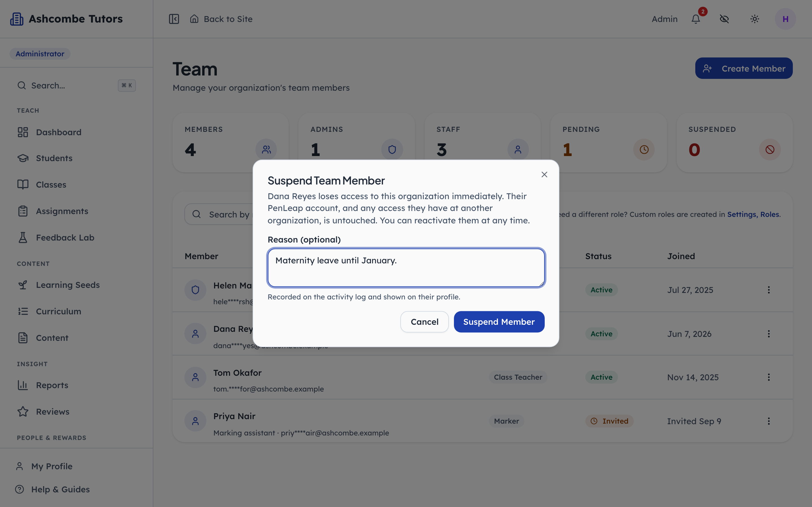
Task: Click the Suspend Member button
Action: pos(499,322)
